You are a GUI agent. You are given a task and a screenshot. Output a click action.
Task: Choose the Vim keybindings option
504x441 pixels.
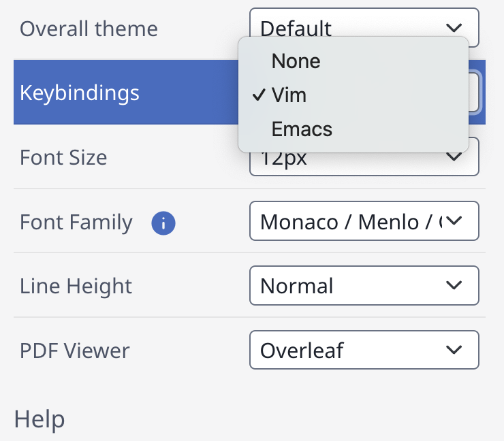tap(289, 95)
